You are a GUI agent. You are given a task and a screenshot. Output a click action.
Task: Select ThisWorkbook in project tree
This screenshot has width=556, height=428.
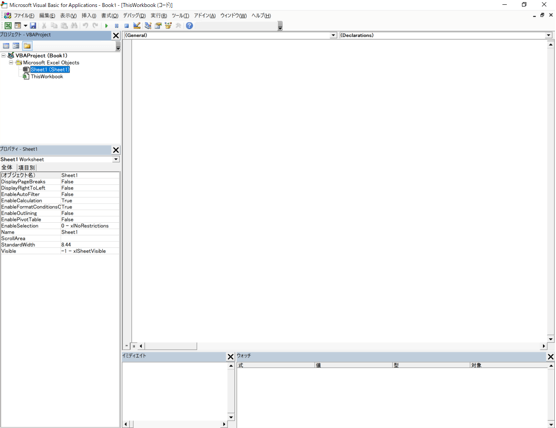click(x=47, y=77)
